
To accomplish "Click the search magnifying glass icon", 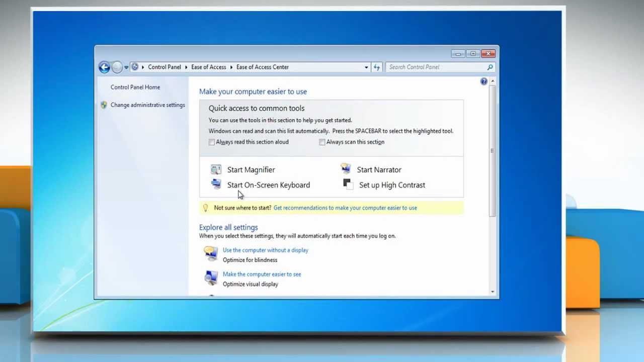I will point(490,67).
